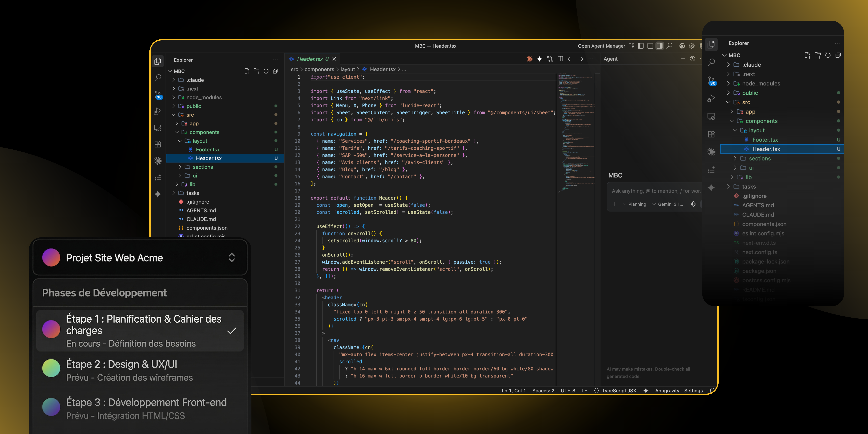Viewport: 868px width, 434px height.
Task: Open the Run and Debug view
Action: click(x=158, y=111)
